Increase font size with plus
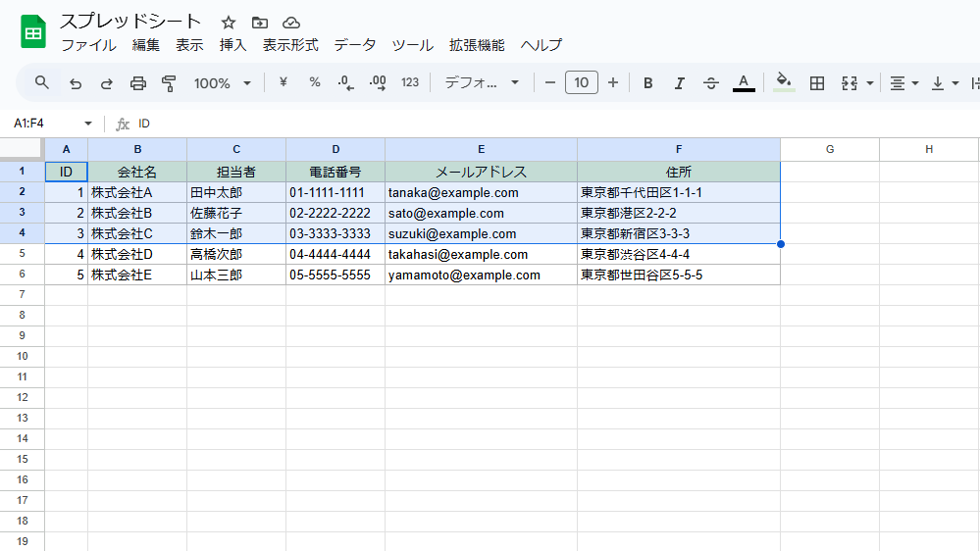The width and height of the screenshot is (980, 551). [x=613, y=82]
